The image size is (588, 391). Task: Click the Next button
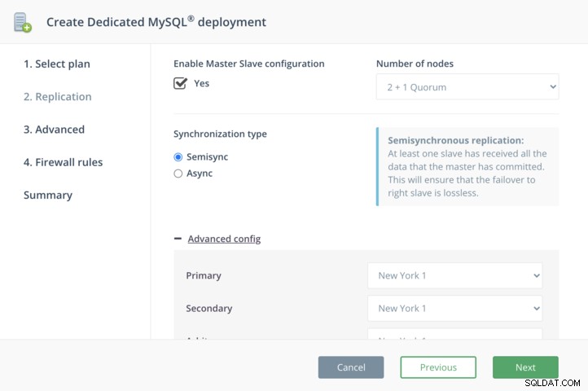[525, 367]
